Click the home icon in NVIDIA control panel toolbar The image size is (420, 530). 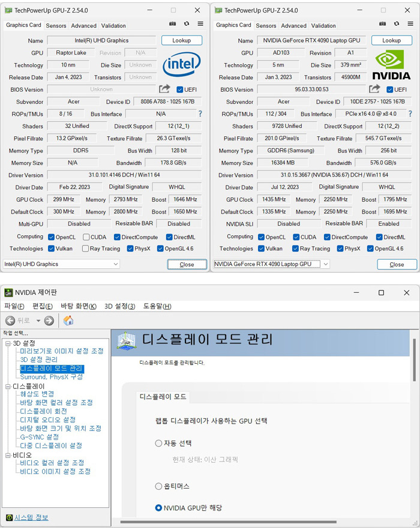click(68, 320)
